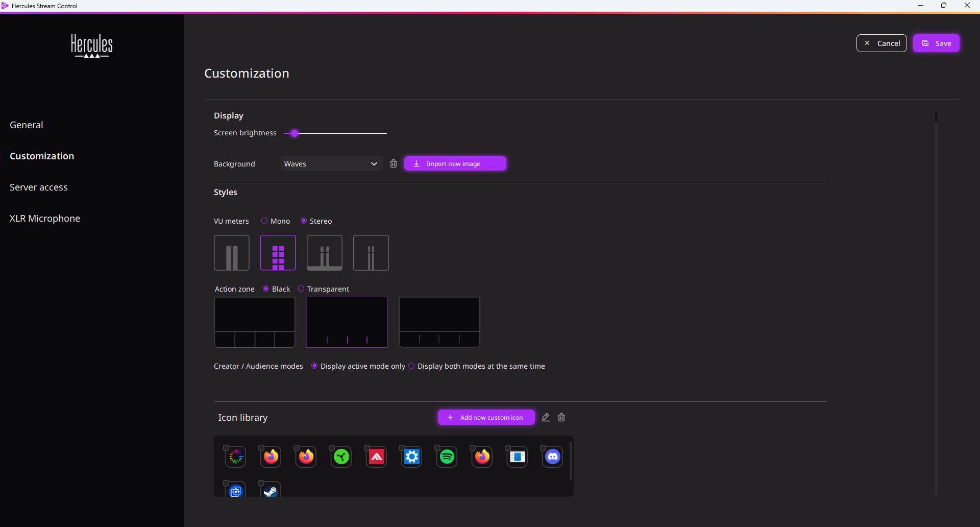Select the Spotify icon in Icon library
Image resolution: width=980 pixels, height=527 pixels.
(447, 457)
